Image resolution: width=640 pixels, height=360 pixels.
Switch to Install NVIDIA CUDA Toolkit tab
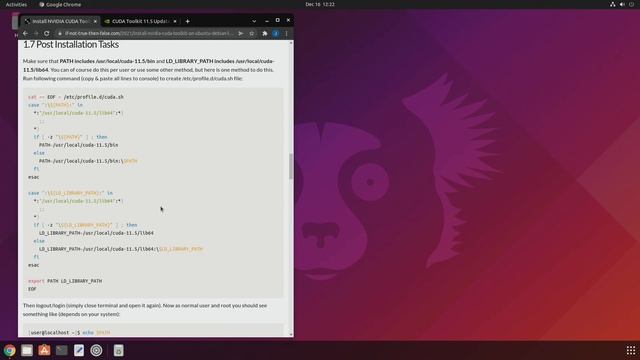[60, 21]
